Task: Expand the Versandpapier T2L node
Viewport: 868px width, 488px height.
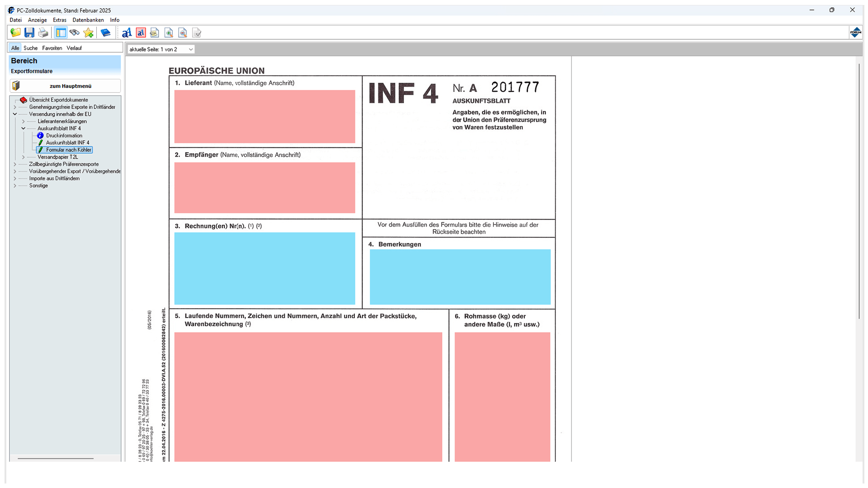Action: pos(24,157)
